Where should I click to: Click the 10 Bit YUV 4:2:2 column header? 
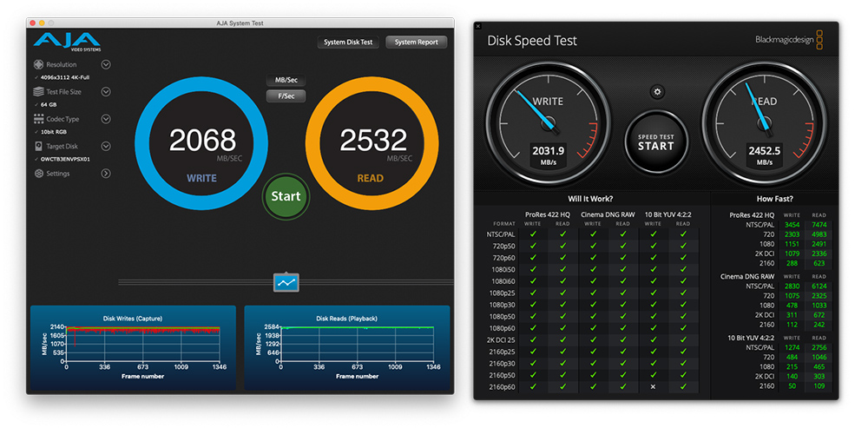667,214
